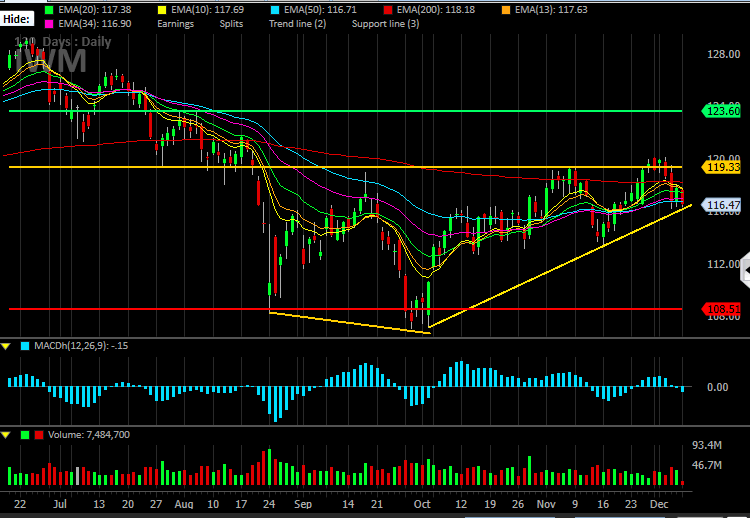
Task: Click the Oct date axis label
Action: [x=422, y=504]
